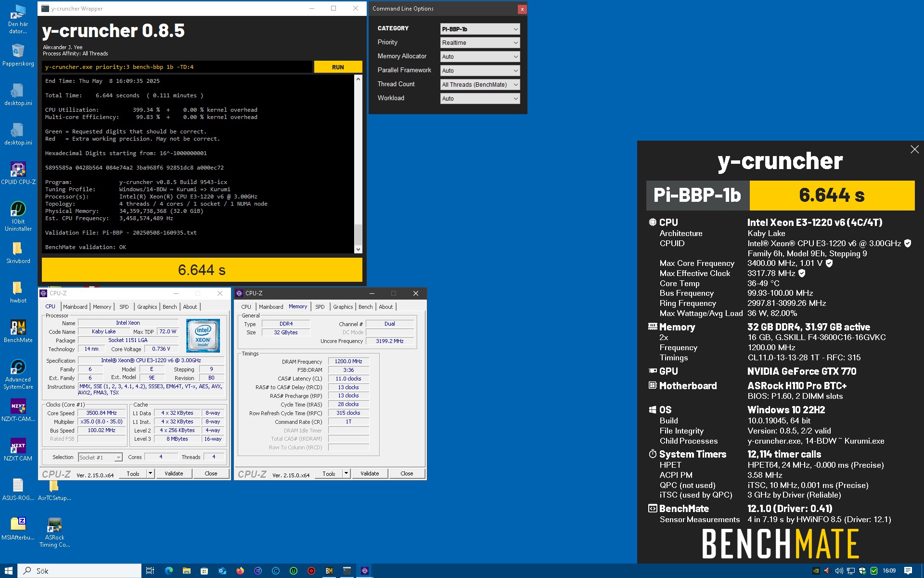The image size is (924, 578).
Task: Select the MSIAfterburner desktop icon
Action: click(x=18, y=529)
